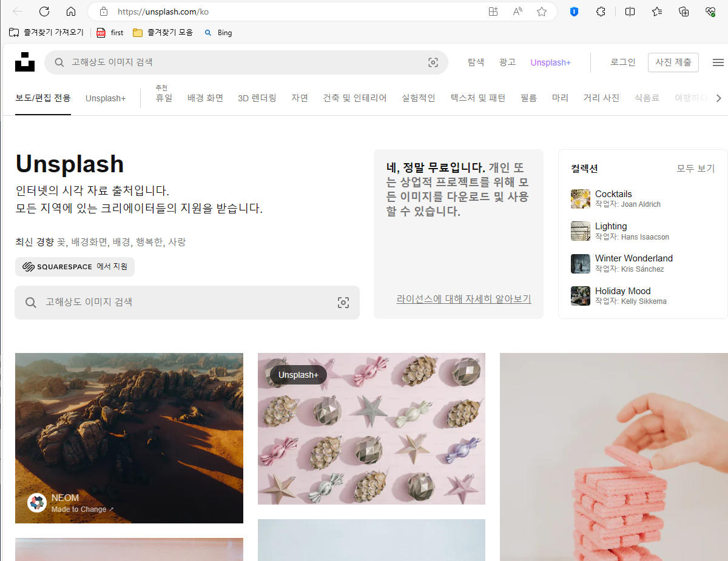
Task: Click the Unsplash logo icon
Action: (25, 62)
